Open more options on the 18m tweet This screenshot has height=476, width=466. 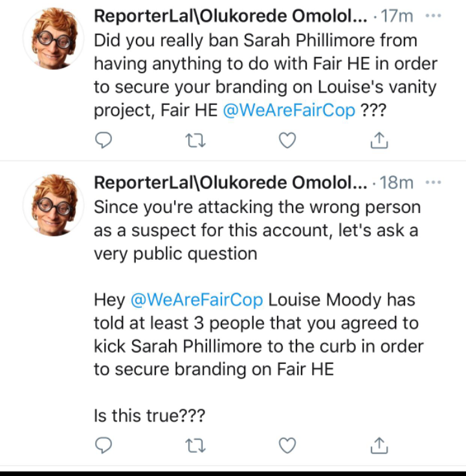coord(434,182)
